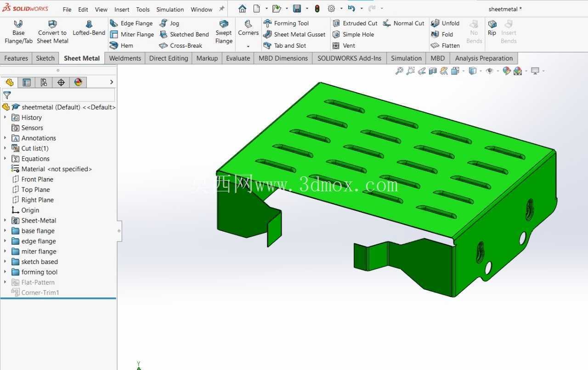Screen dimensions: 588x370
Task: Expand the miter flange folder
Action: click(x=6, y=252)
